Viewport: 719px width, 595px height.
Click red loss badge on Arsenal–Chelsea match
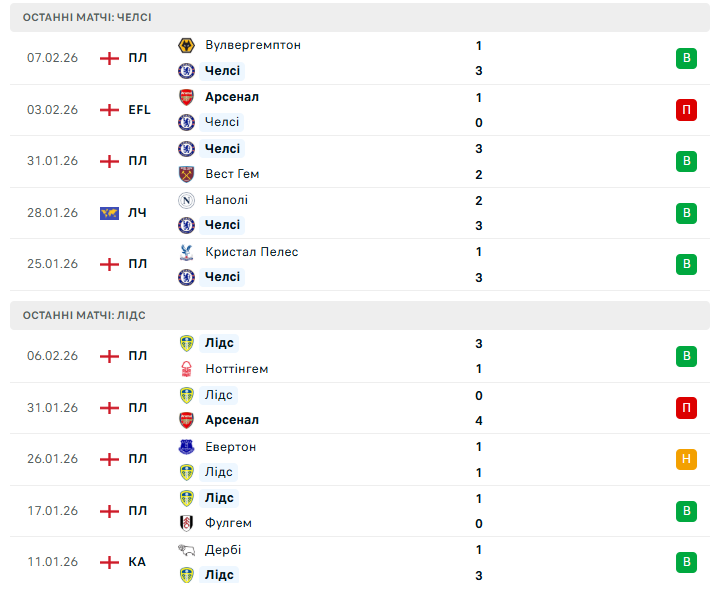pyautogui.click(x=686, y=110)
